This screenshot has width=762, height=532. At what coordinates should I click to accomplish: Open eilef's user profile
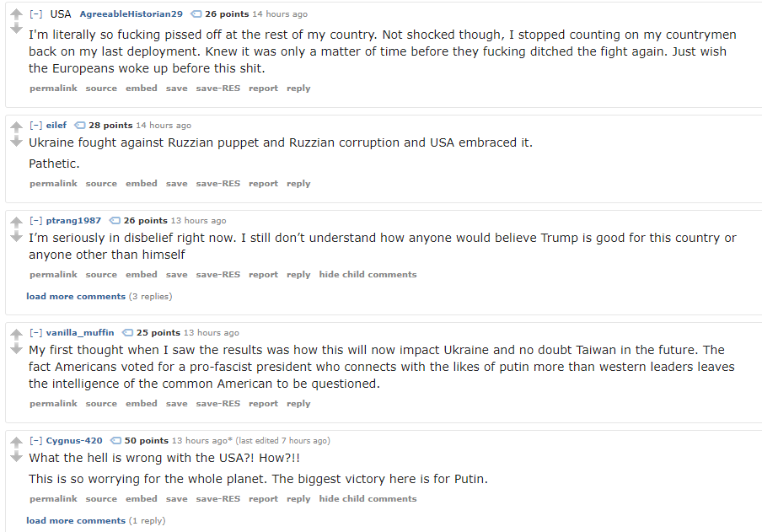pyautogui.click(x=56, y=126)
